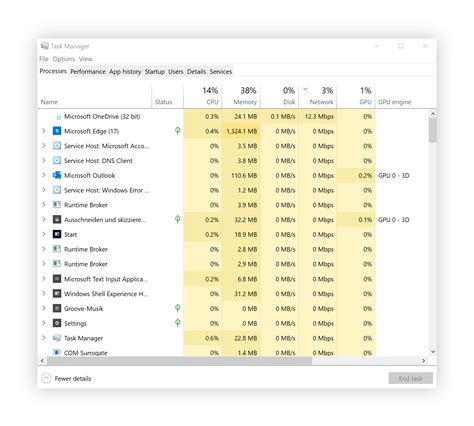Expand the Task Manager process row
474x426 pixels.
[x=44, y=338]
